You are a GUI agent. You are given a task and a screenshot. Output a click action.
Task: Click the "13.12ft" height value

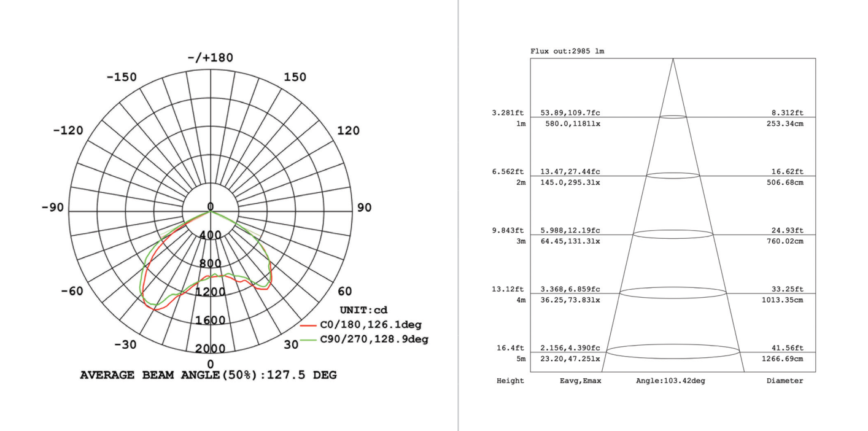[508, 290]
